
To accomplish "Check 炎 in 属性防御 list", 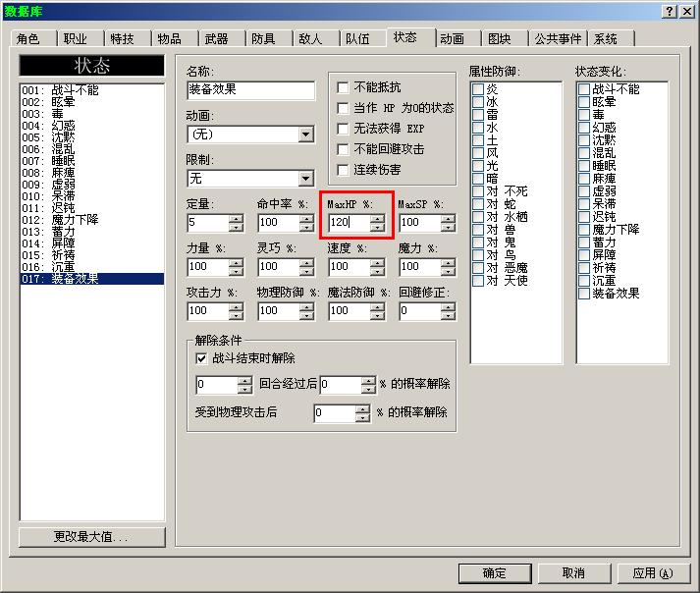I will [x=478, y=89].
